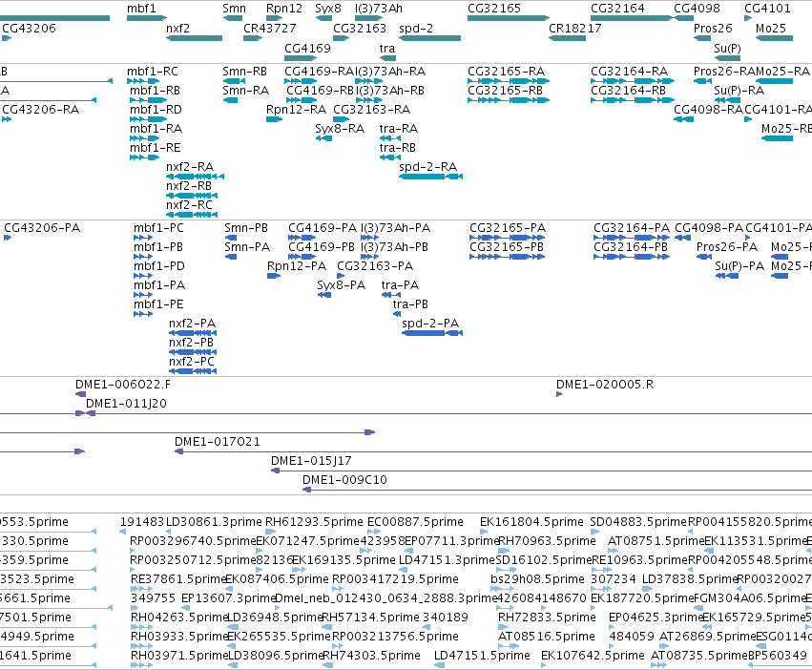Click the mbf1-RC transcript label
Screen dimensions: 812x670
click(x=153, y=71)
